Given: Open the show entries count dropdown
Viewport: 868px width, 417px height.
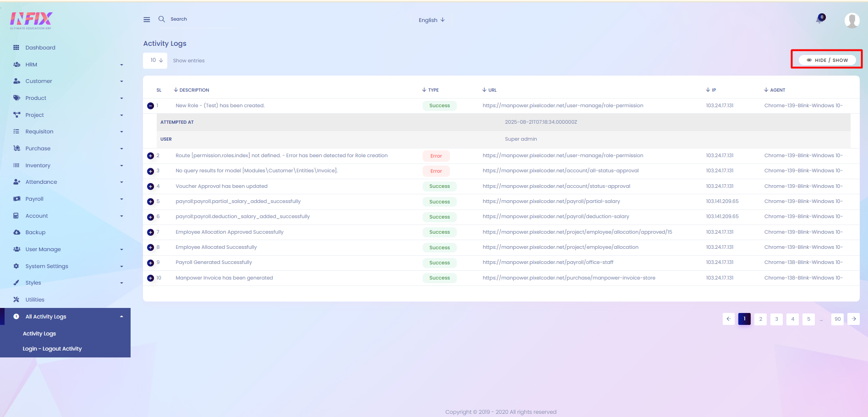Looking at the screenshot, I should click(155, 60).
